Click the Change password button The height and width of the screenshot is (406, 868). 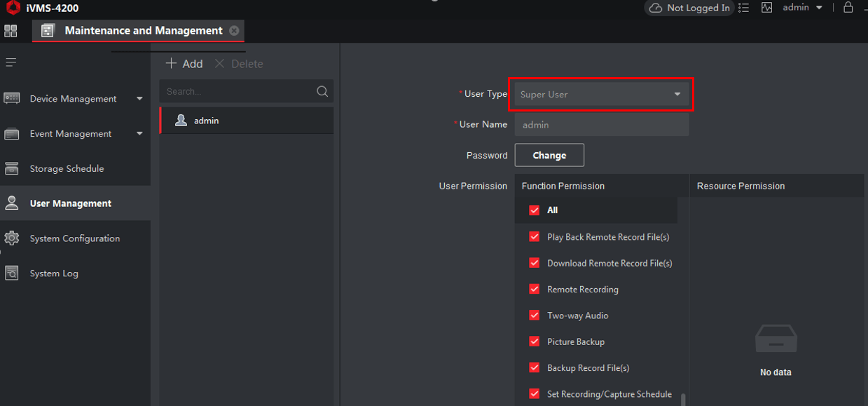tap(549, 155)
